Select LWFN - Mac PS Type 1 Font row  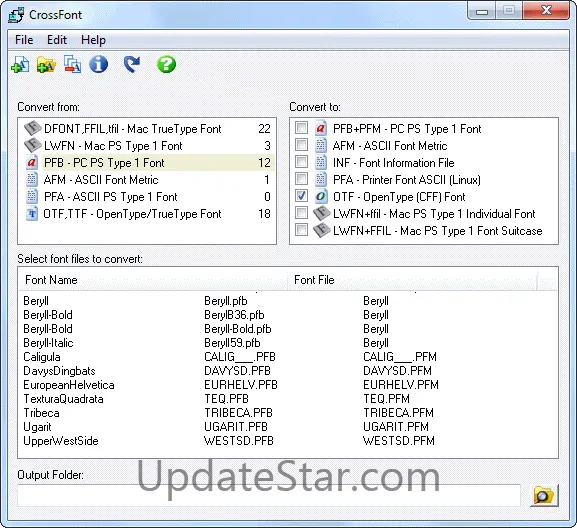point(147,145)
